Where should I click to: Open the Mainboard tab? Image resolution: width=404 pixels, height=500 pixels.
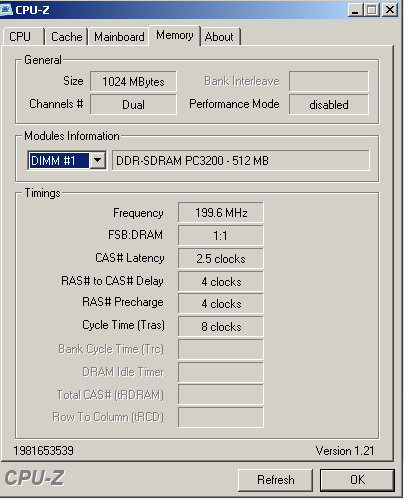(119, 36)
